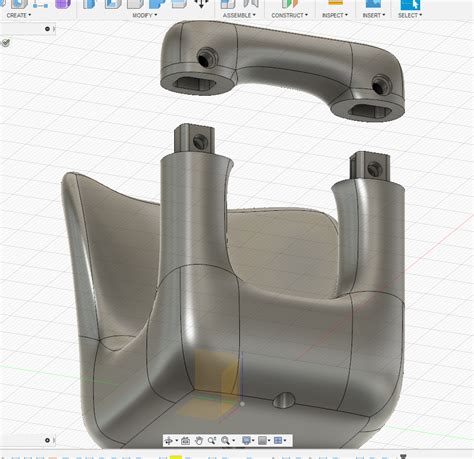Click the construction plane icon above CONSTRUCT
Screen dimensions: 474x459
click(x=289, y=4)
